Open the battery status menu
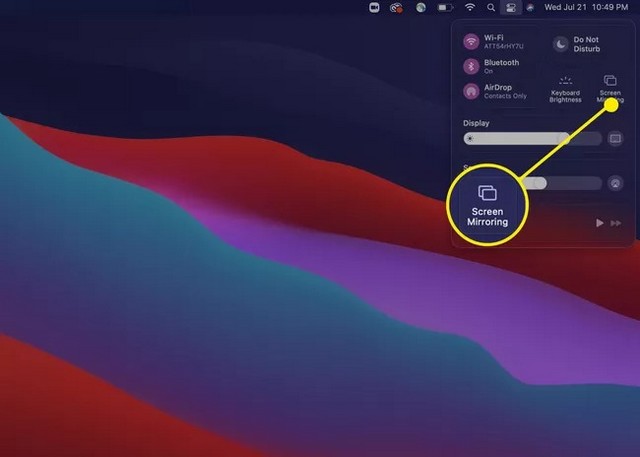Image resolution: width=640 pixels, height=457 pixels. (x=445, y=7)
